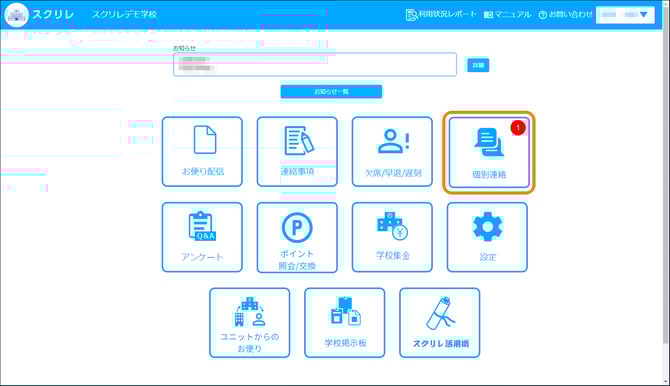The width and height of the screenshot is (670, 386).
Task: Open the マニュアル header link
Action: click(507, 15)
